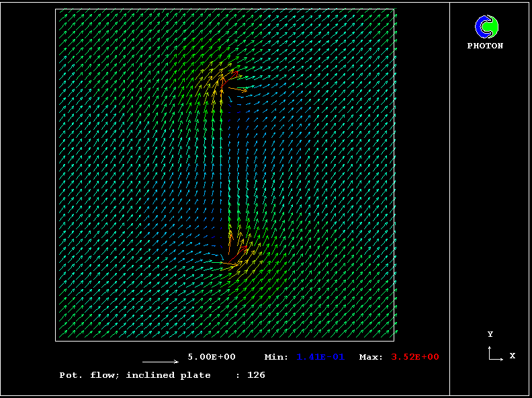Click the Y axis label
The image size is (532, 398).
click(490, 334)
